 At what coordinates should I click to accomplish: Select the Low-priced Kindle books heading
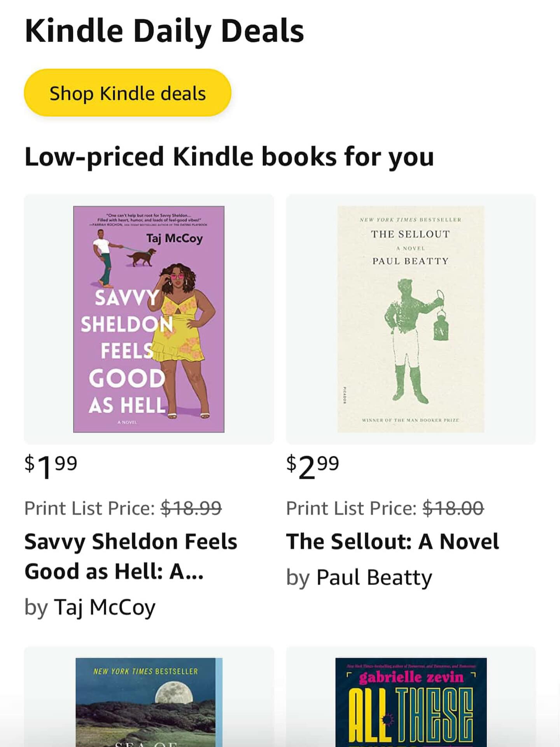point(229,156)
